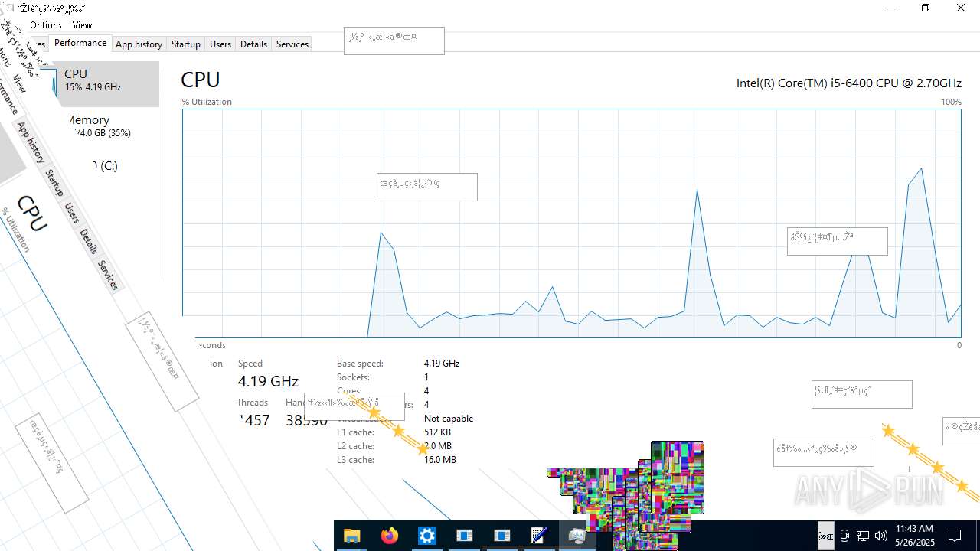Open the network status tray icon
980x551 pixels.
[x=863, y=536]
